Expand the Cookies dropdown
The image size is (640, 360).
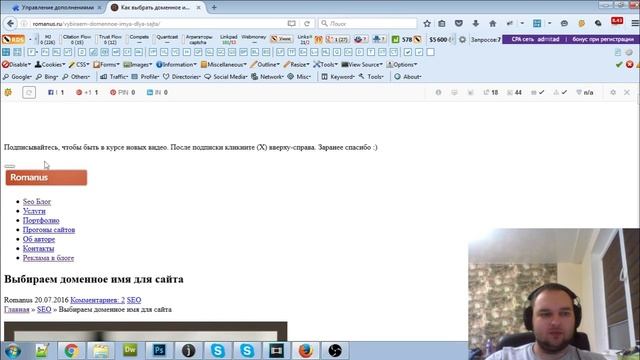click(x=50, y=64)
